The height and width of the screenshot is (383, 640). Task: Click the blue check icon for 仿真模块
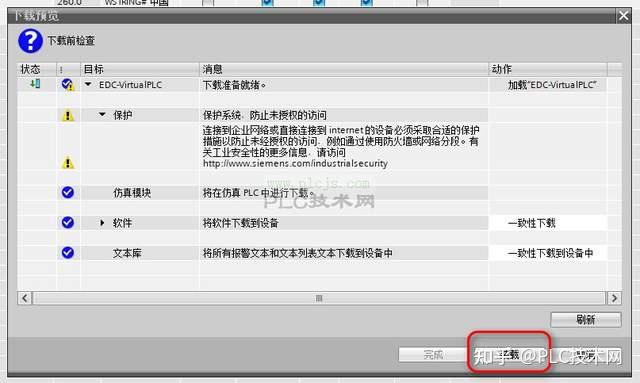[68, 192]
